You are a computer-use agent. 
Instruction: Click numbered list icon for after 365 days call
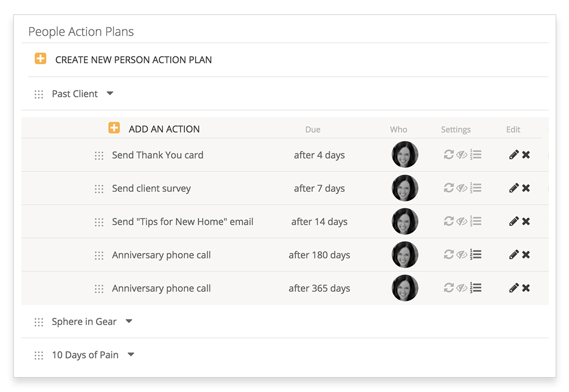point(476,288)
